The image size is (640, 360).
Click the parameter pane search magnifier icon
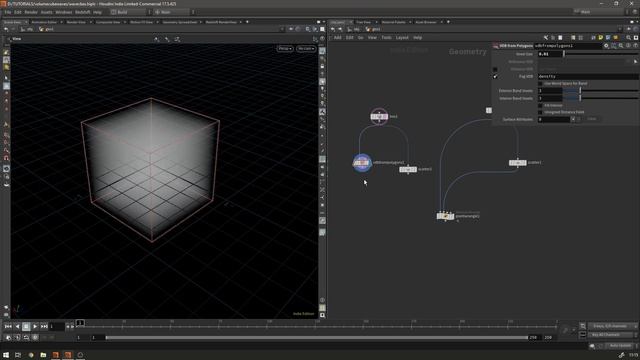pyautogui.click(x=621, y=46)
